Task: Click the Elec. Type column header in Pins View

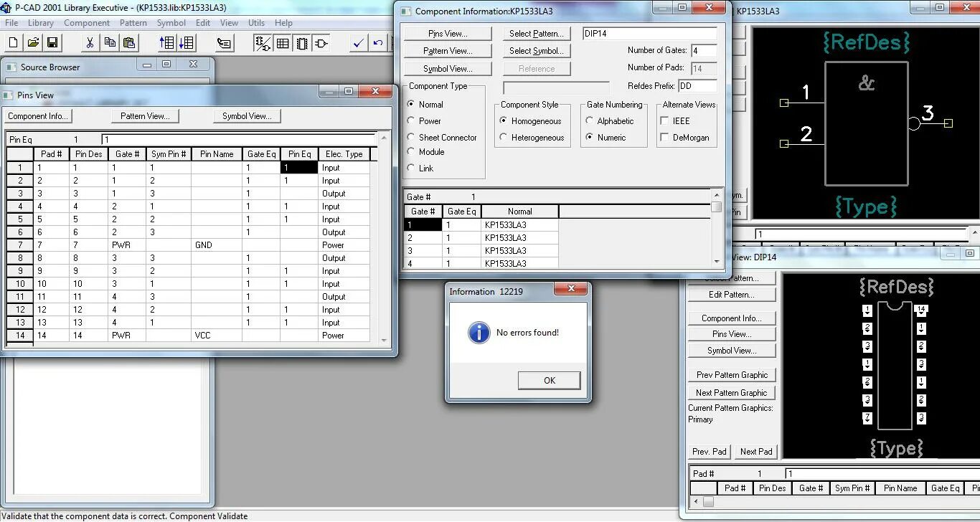Action: 344,154
